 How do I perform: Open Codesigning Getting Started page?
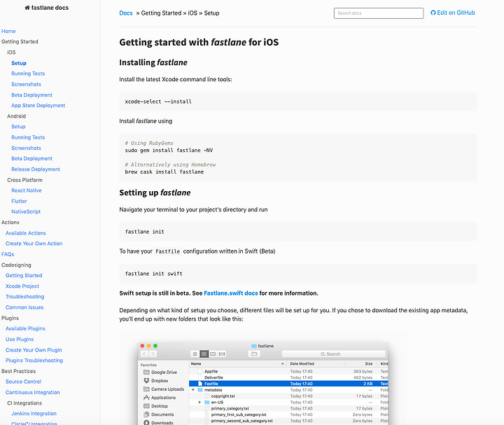click(x=24, y=275)
